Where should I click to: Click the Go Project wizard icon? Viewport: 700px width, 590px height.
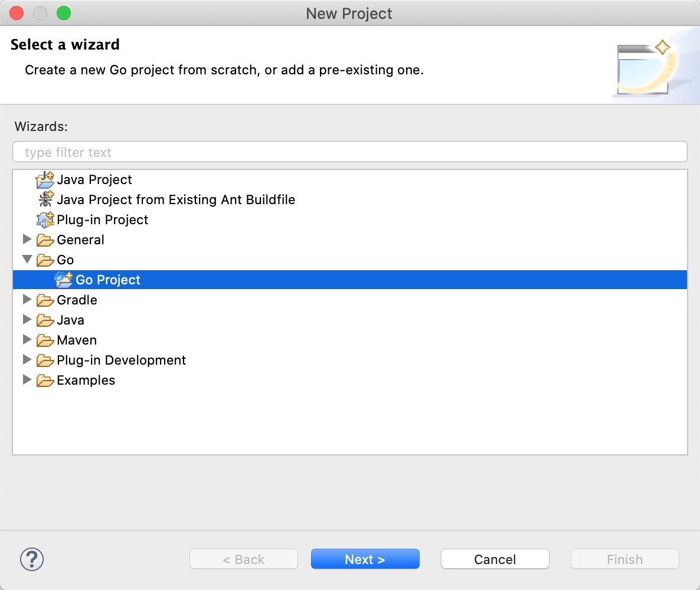pyautogui.click(x=64, y=280)
